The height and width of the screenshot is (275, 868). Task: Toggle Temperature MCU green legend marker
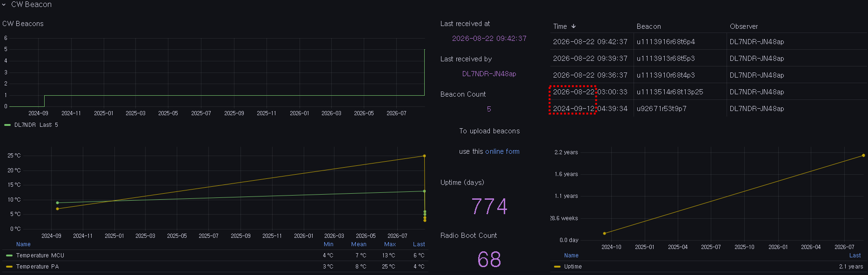coord(9,255)
